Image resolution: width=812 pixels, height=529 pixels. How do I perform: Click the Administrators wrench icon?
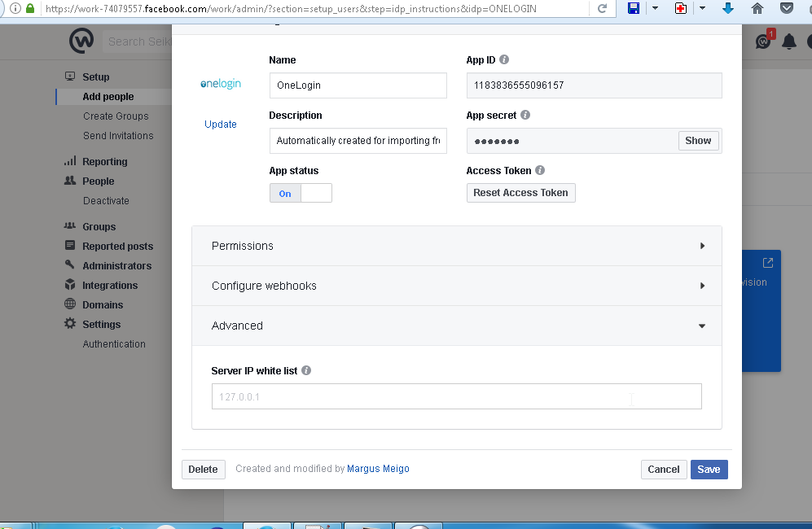pyautogui.click(x=70, y=264)
